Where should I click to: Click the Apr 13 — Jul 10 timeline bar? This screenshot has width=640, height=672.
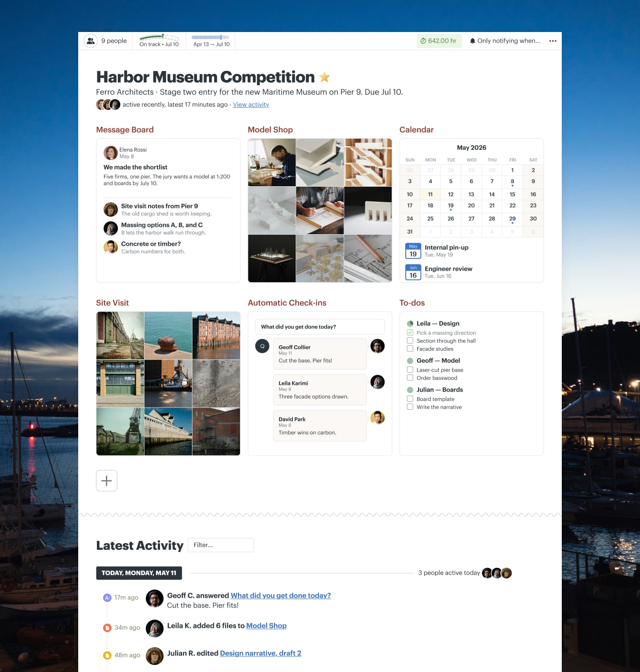211,40
